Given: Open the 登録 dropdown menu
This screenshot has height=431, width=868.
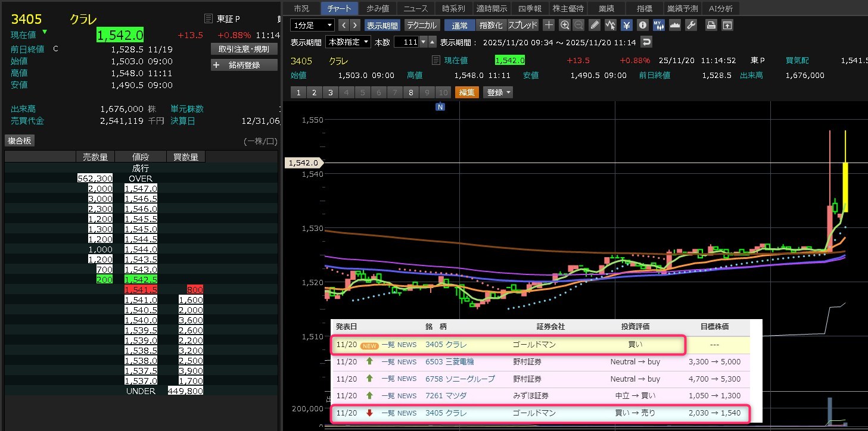Looking at the screenshot, I should tap(498, 92).
